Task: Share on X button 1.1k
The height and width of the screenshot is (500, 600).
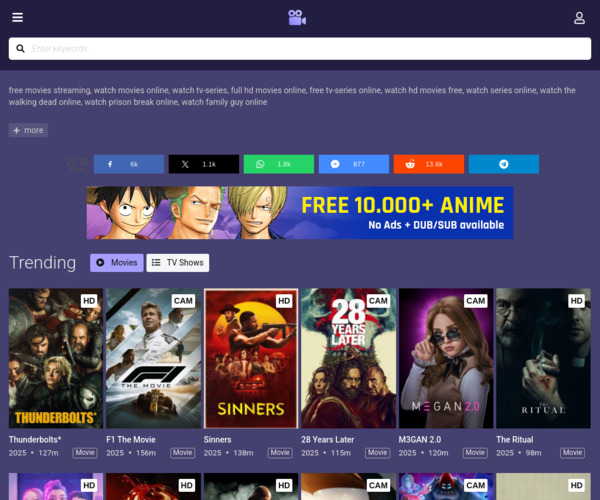Action: [204, 164]
